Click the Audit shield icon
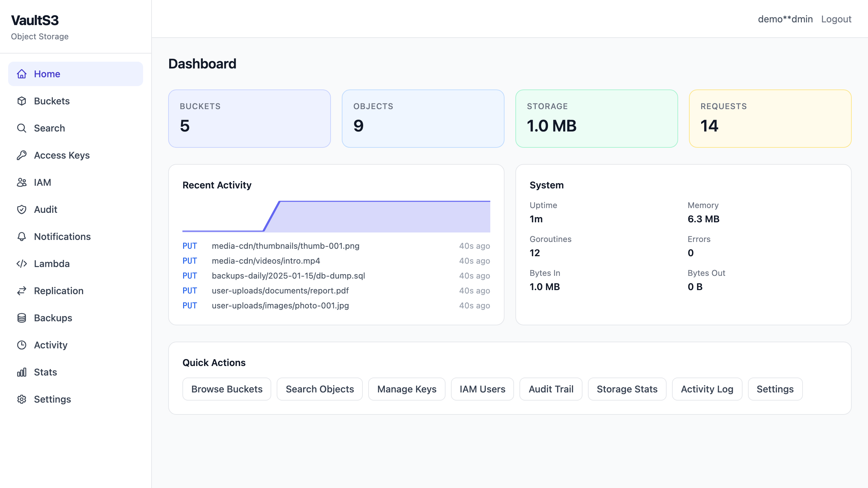The width and height of the screenshot is (868, 488). pyautogui.click(x=22, y=209)
